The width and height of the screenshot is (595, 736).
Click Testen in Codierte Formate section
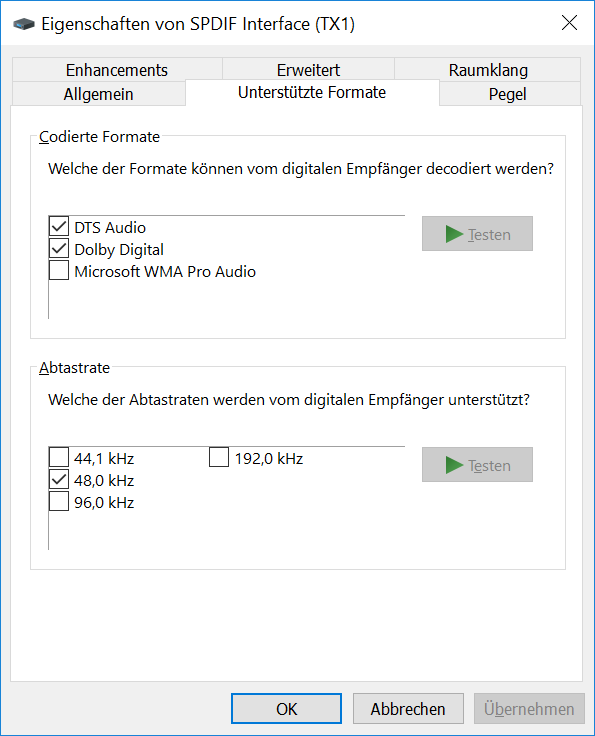coord(477,234)
